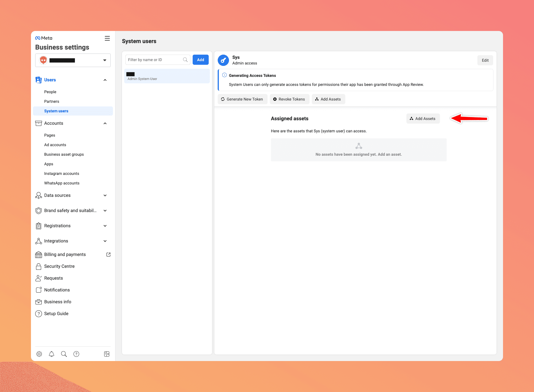Open Business info
The image size is (534, 392).
[58, 302]
